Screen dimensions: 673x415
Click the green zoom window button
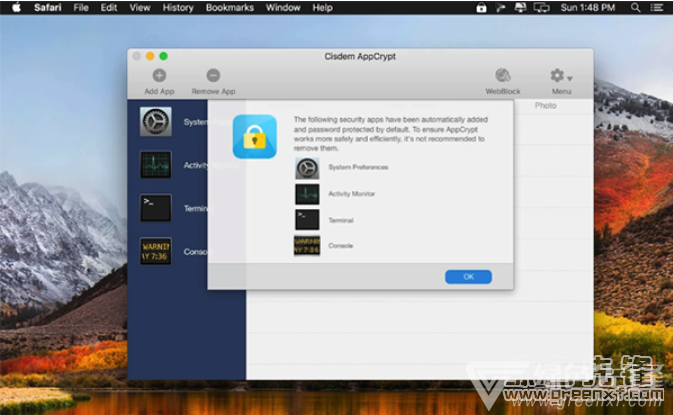pyautogui.click(x=164, y=56)
